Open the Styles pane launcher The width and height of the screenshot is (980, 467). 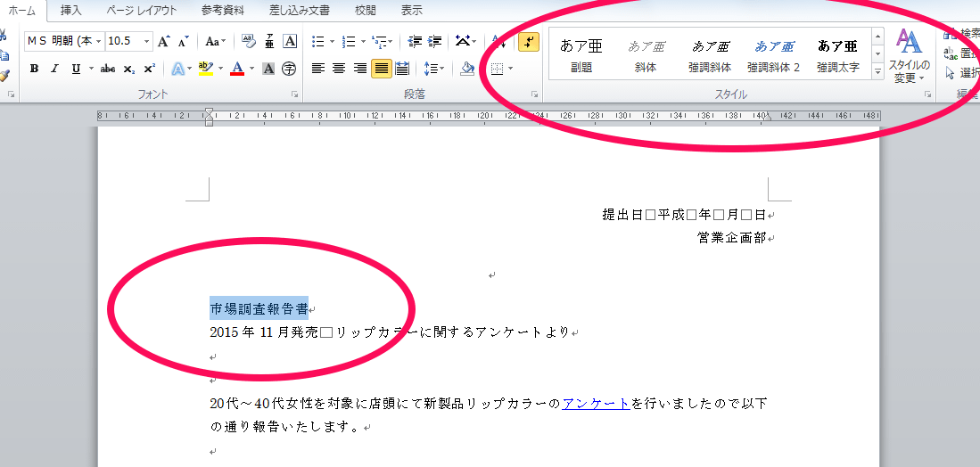coord(927,94)
